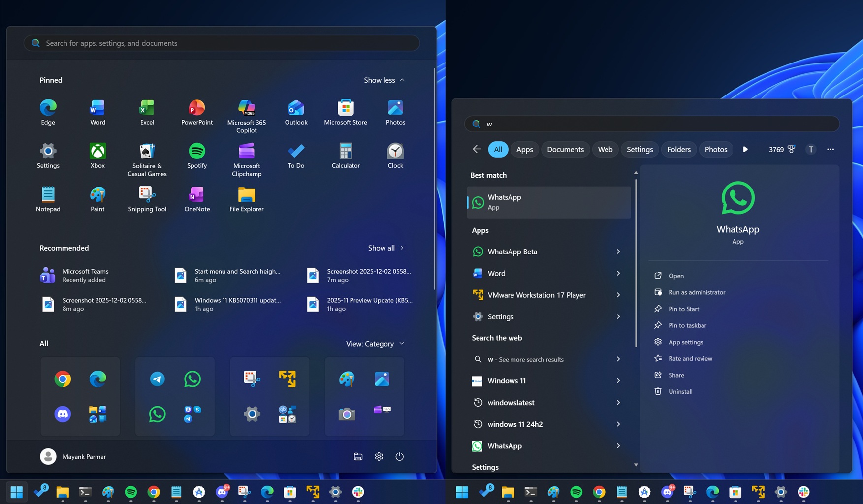Click the power button in Start menu
The width and height of the screenshot is (863, 504).
point(399,456)
